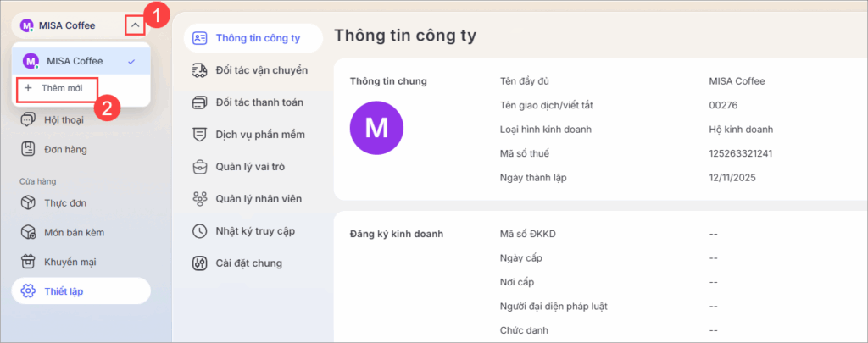Click the purple M company avatar
Viewport: 868px width, 343px height.
[376, 128]
